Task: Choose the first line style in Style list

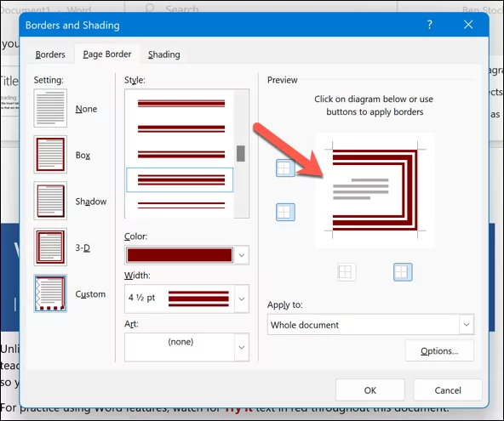Action: 181,103
